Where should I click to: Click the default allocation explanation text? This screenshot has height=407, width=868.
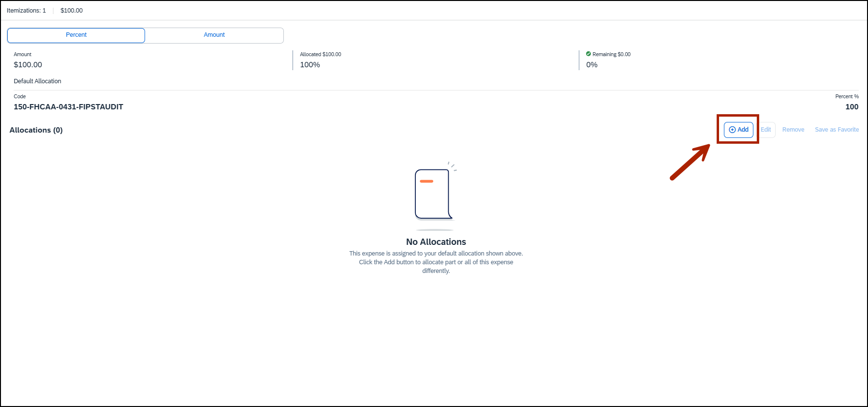coord(436,262)
